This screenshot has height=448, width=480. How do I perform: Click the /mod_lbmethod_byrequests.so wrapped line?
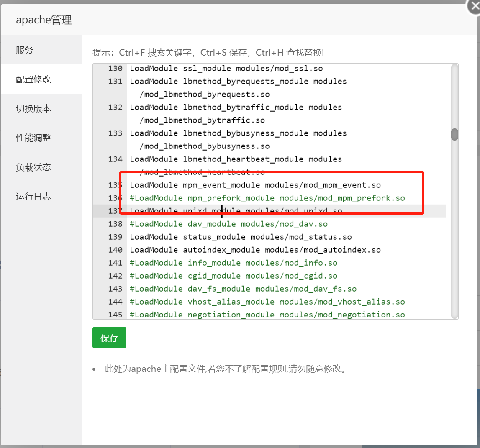[x=205, y=94]
